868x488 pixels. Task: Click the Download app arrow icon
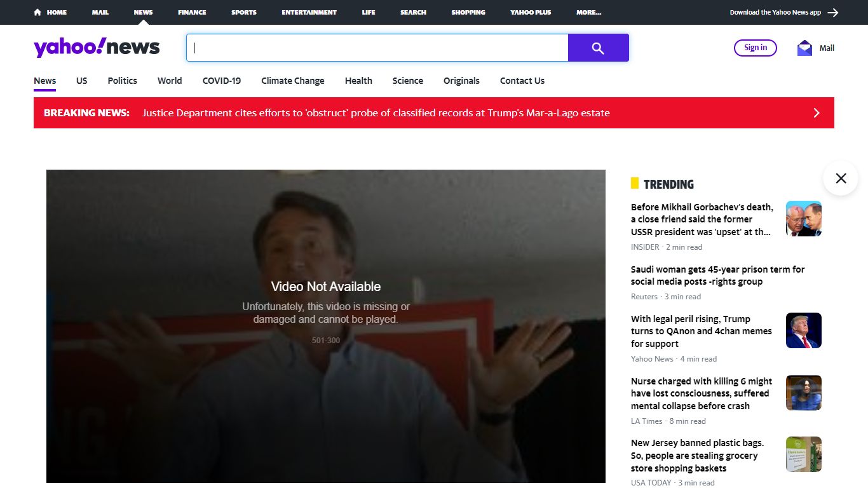tap(833, 12)
